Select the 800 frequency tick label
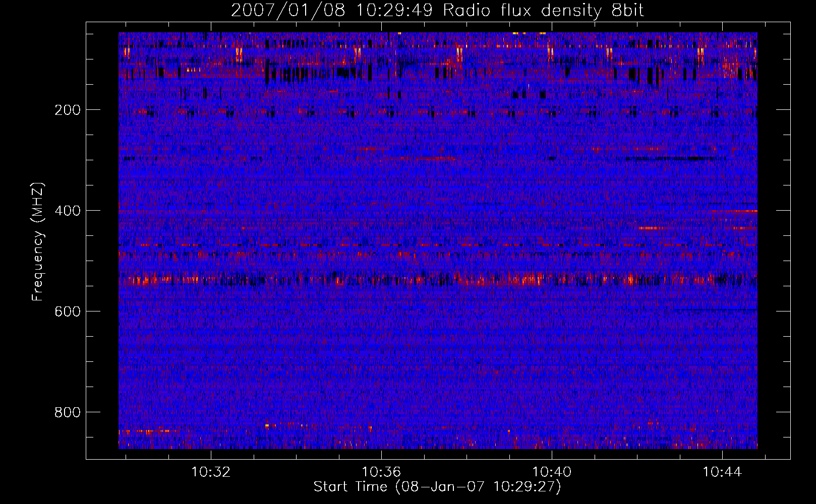The height and width of the screenshot is (504, 816). [68, 412]
